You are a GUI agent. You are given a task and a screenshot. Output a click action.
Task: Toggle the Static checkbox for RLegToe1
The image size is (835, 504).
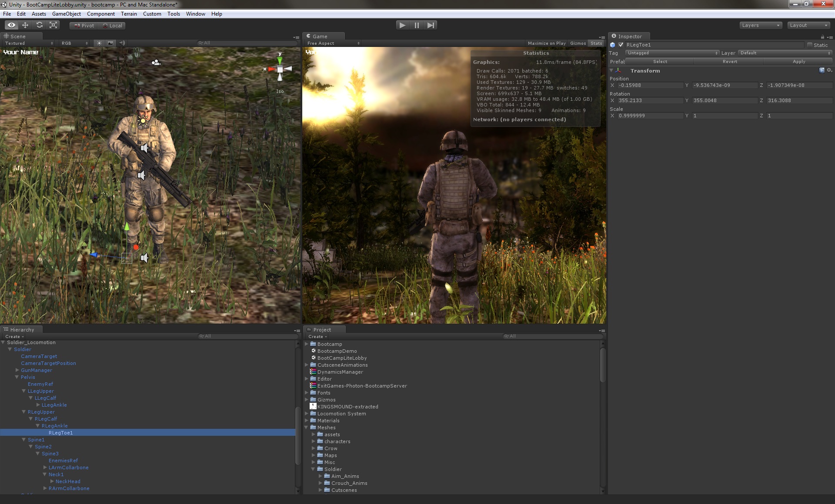(x=810, y=45)
